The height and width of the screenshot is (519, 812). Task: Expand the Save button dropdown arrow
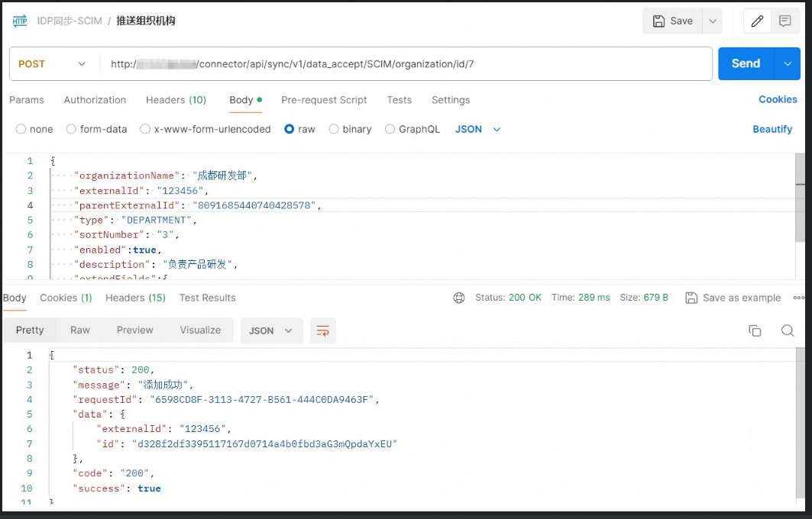pos(713,21)
